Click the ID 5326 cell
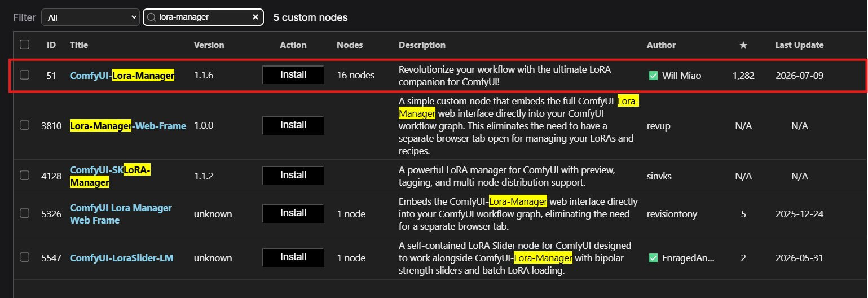This screenshot has width=868, height=298. click(x=51, y=214)
